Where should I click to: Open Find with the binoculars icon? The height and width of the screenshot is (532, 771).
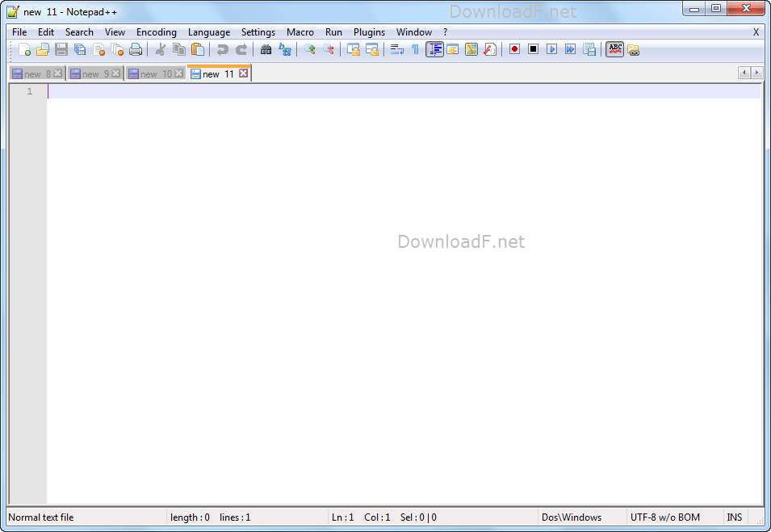click(x=266, y=49)
